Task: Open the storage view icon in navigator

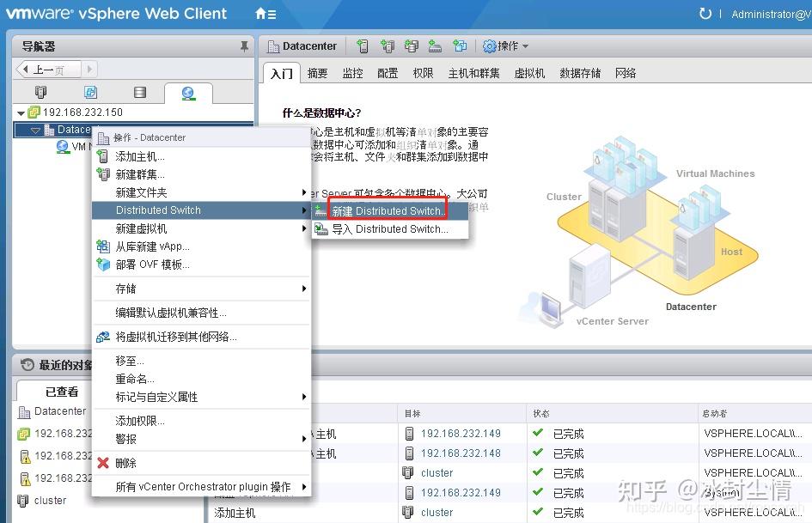Action: coord(140,92)
